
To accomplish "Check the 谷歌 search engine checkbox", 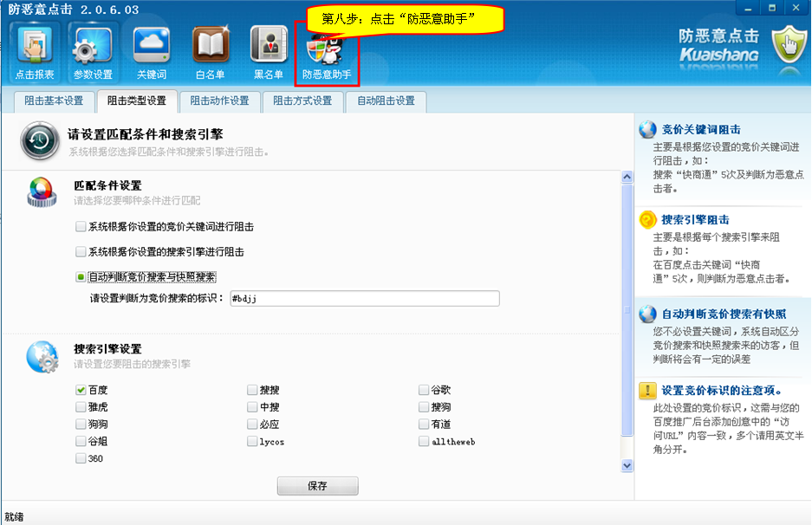I will pos(424,390).
